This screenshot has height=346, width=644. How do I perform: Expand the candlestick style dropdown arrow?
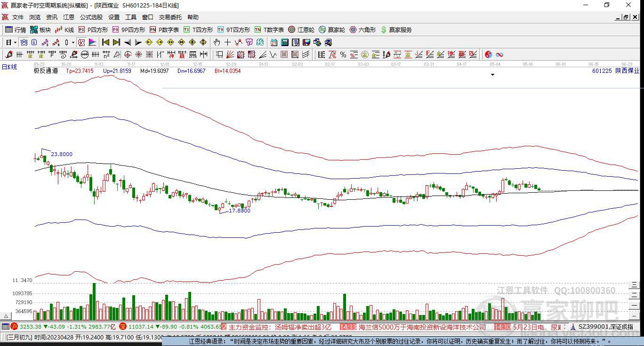click(x=73, y=42)
